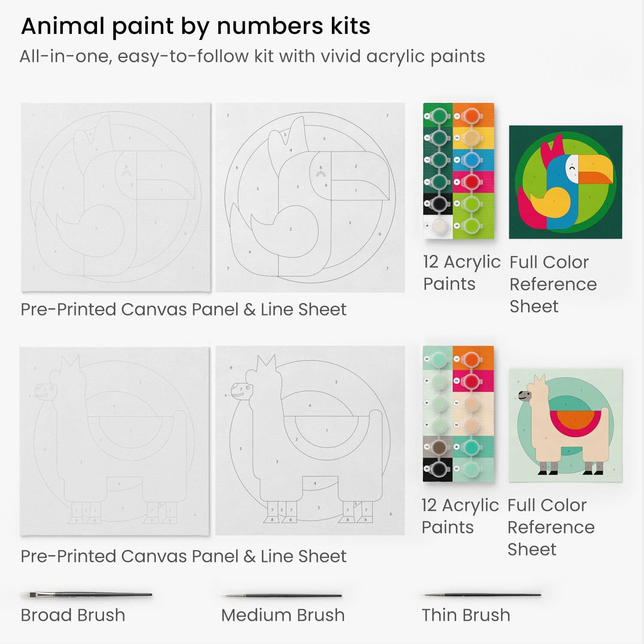Choose the brown paint pot in llama set

(x=438, y=447)
